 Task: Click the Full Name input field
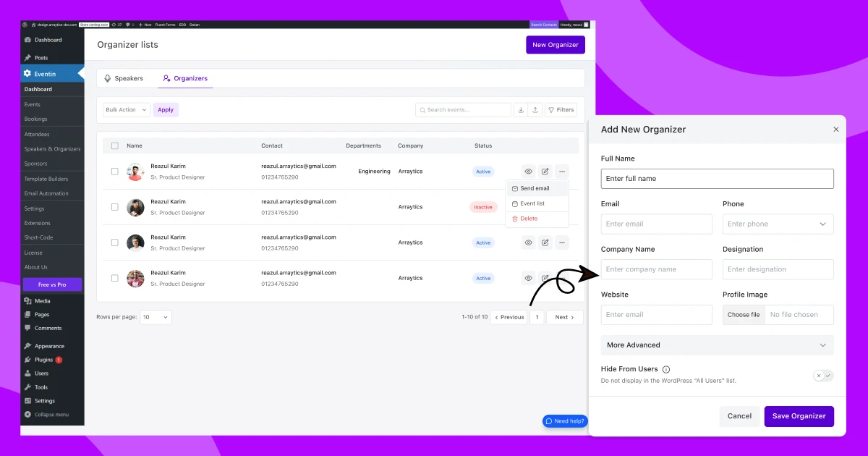pos(717,179)
